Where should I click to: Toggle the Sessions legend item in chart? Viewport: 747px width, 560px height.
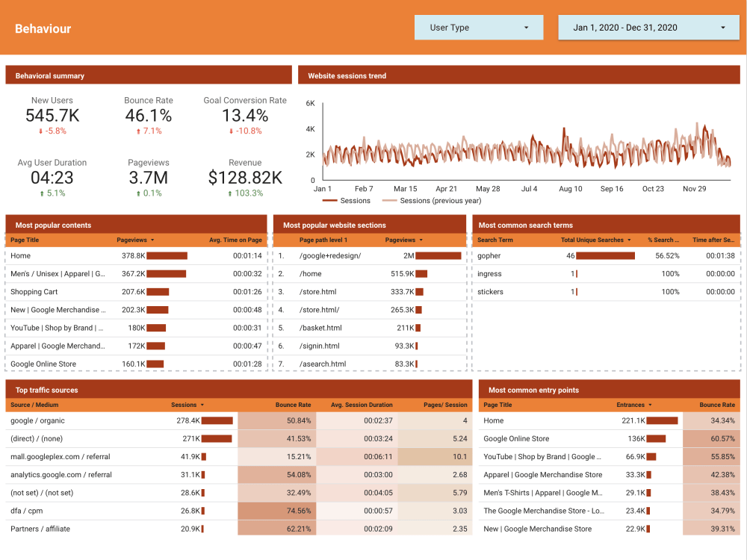347,200
